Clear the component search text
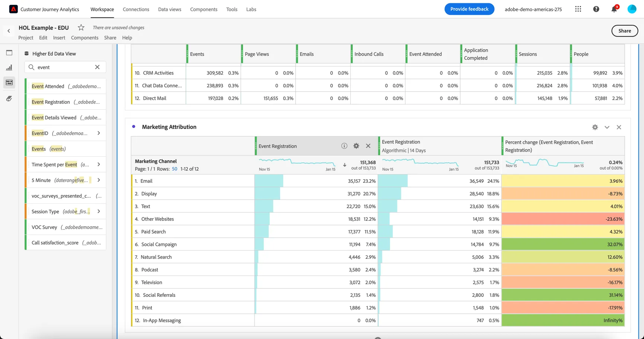644x339 pixels. pyautogui.click(x=97, y=67)
